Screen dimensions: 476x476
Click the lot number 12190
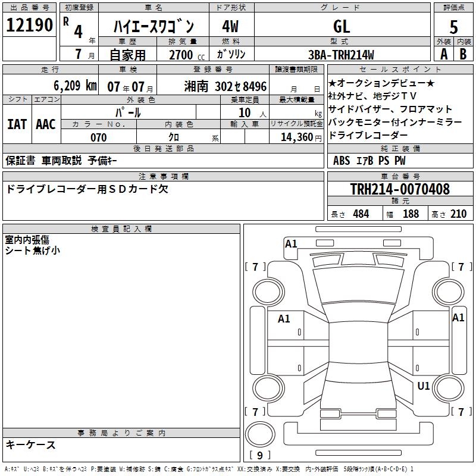pyautogui.click(x=30, y=25)
